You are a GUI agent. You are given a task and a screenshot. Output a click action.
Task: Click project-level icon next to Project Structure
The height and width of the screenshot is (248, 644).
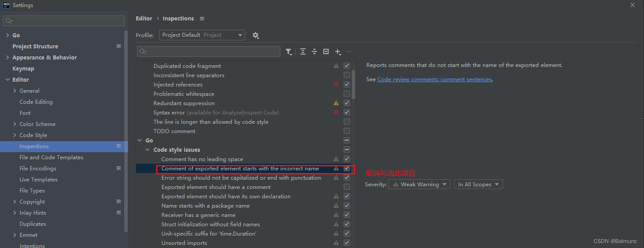point(118,46)
